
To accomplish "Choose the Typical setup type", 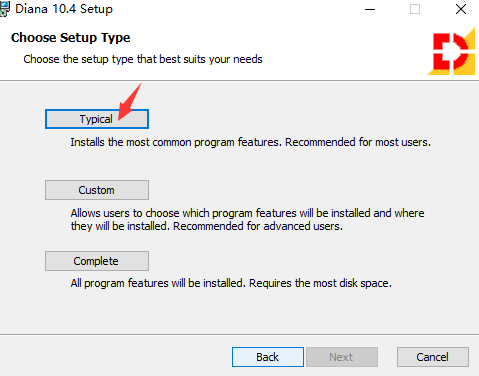I will click(97, 119).
